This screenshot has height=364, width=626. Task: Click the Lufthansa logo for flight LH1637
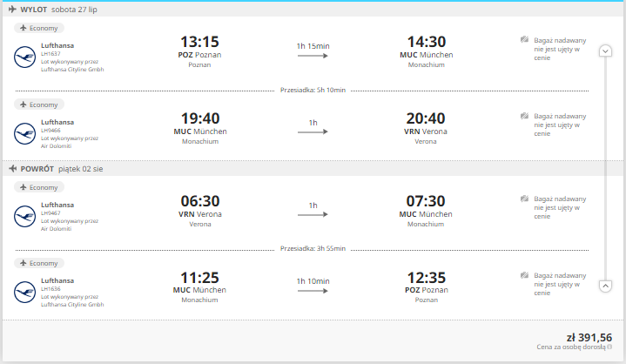24,57
